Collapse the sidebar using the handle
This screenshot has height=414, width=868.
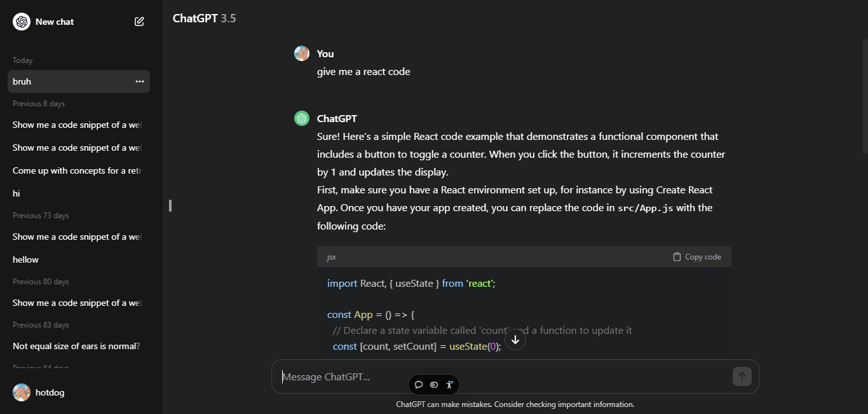point(170,205)
